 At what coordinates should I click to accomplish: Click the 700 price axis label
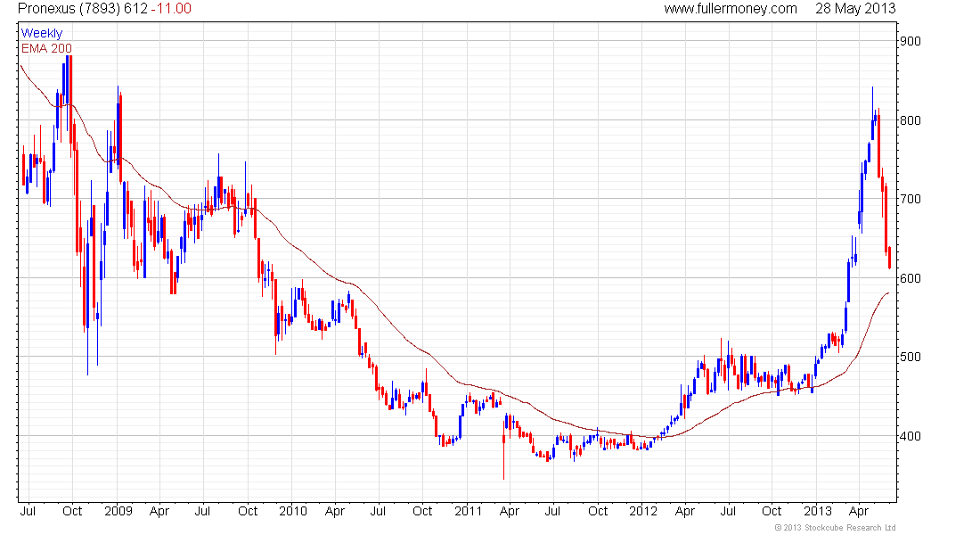(910, 199)
